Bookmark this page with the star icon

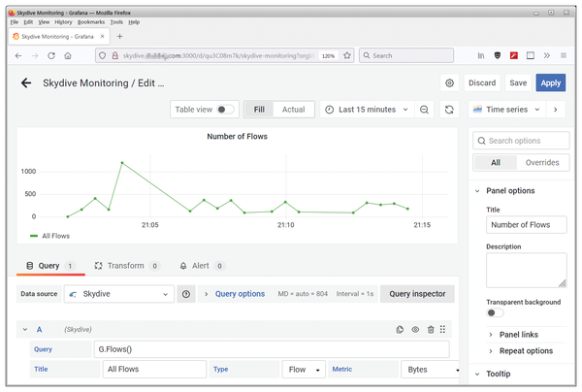pyautogui.click(x=347, y=55)
